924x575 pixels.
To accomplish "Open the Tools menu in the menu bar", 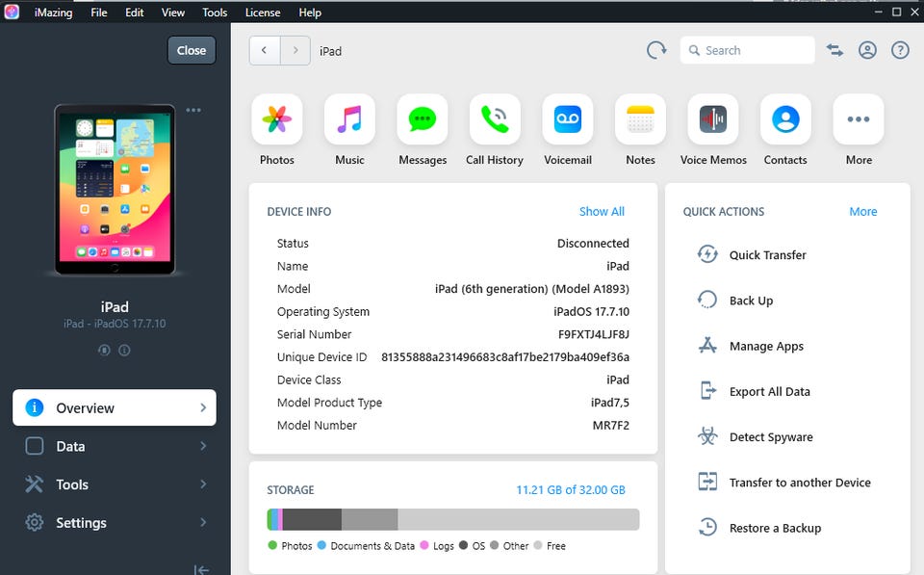I will (x=215, y=13).
